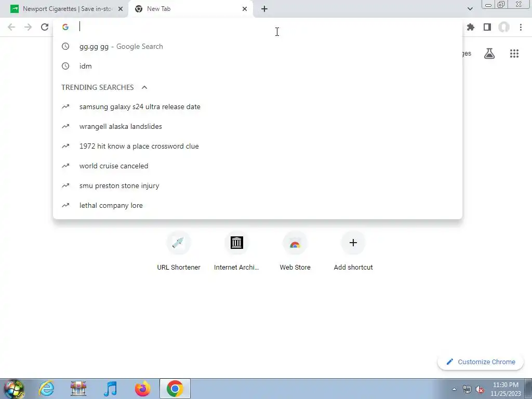Click the Chrome taskbar icon
Screen dimensions: 532x399
(x=175, y=389)
